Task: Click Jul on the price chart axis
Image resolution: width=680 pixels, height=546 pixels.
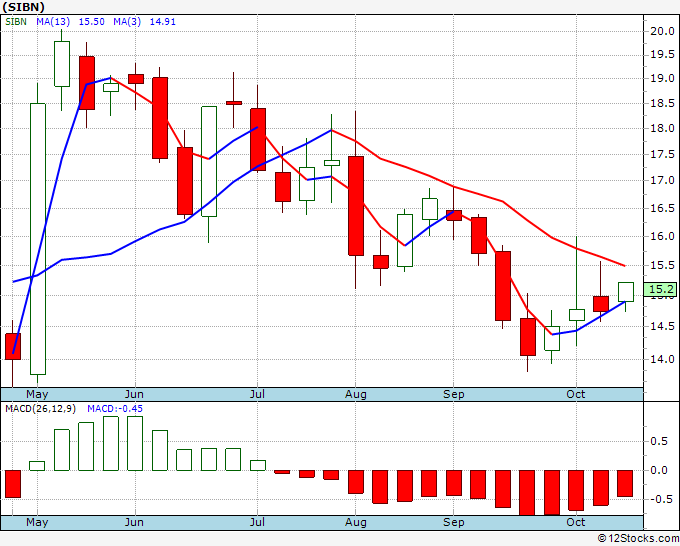Action: click(x=257, y=394)
